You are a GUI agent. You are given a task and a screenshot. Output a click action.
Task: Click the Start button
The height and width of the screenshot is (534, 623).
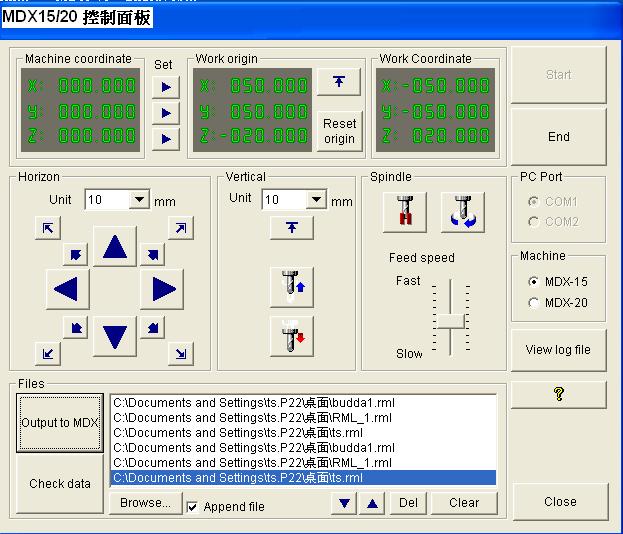pyautogui.click(x=559, y=75)
